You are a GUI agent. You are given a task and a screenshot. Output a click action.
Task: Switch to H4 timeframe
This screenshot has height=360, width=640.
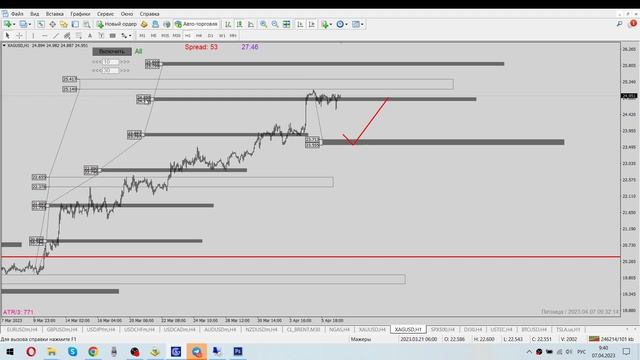tap(199, 36)
